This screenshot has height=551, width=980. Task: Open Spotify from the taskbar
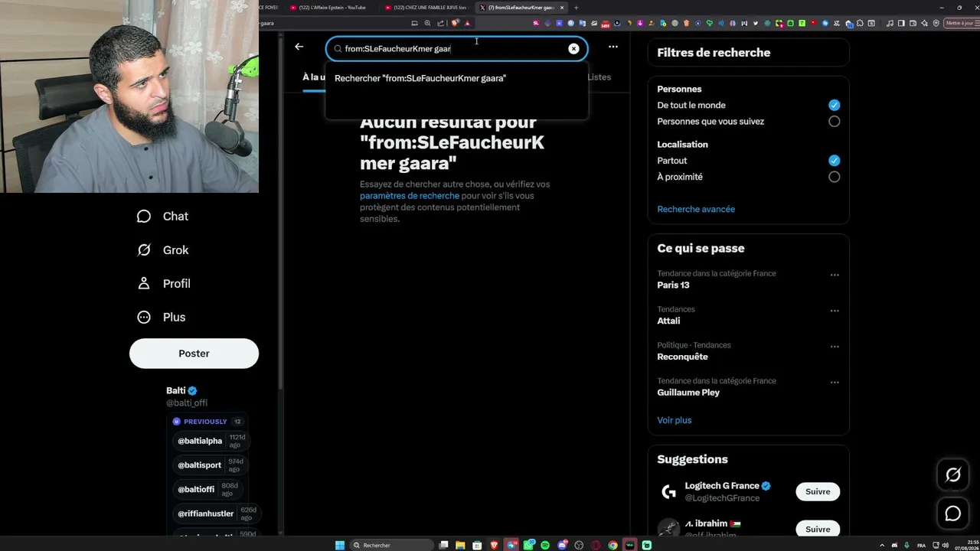tap(545, 545)
